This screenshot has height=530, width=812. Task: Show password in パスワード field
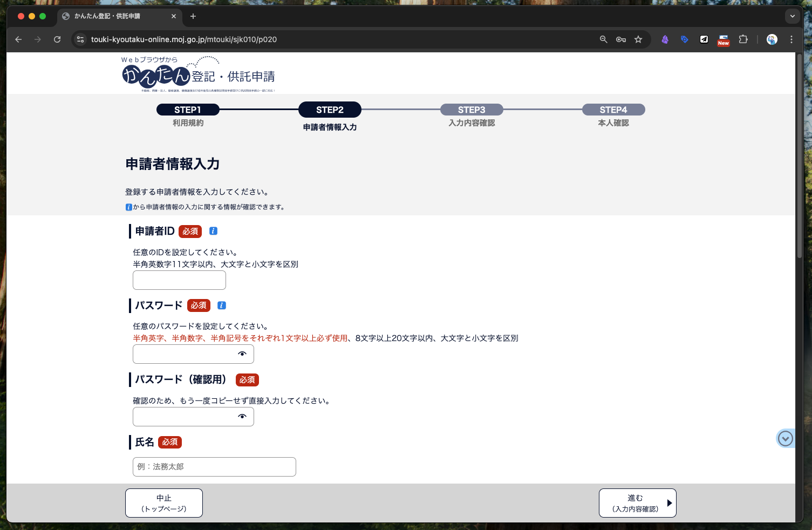tap(242, 354)
